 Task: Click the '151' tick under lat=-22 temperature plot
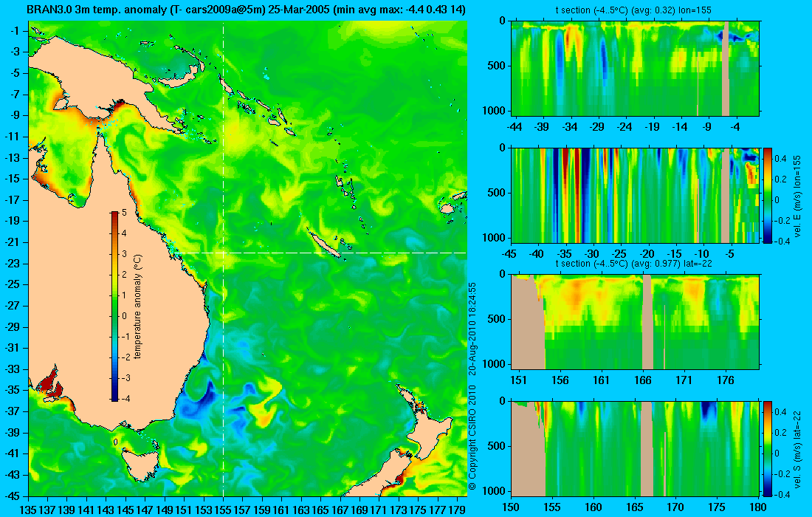click(518, 380)
